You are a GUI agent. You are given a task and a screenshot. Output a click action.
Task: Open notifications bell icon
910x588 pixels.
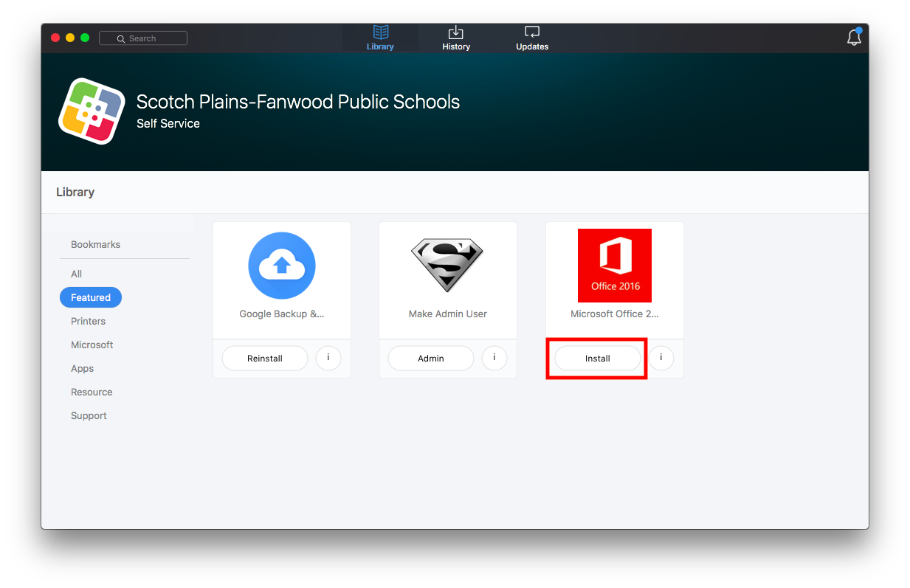(854, 37)
